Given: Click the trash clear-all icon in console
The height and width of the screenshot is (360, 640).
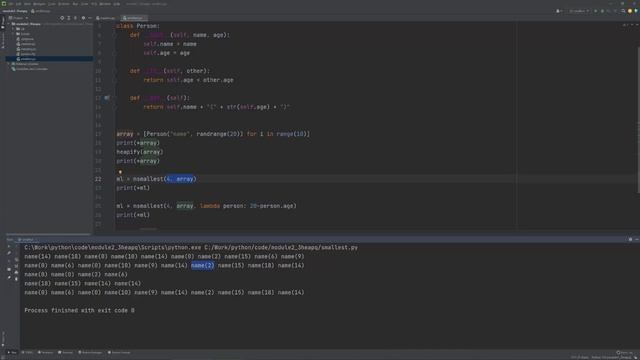Looking at the screenshot, I should (17, 279).
